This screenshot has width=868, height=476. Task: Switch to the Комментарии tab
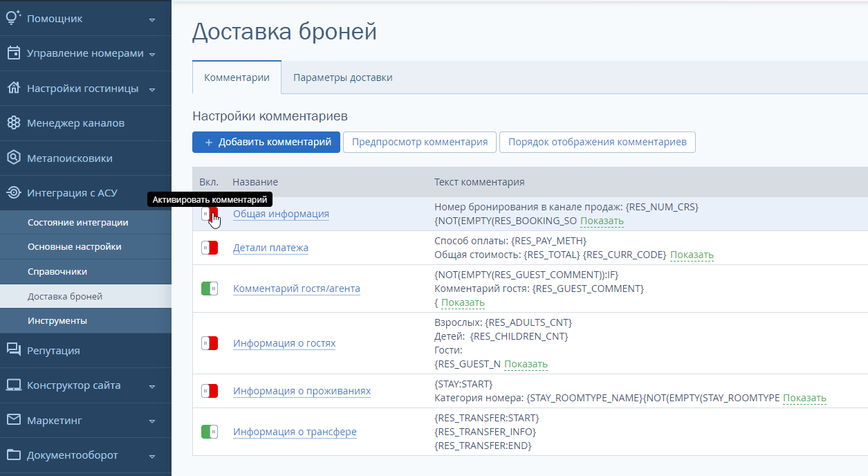[x=237, y=77]
